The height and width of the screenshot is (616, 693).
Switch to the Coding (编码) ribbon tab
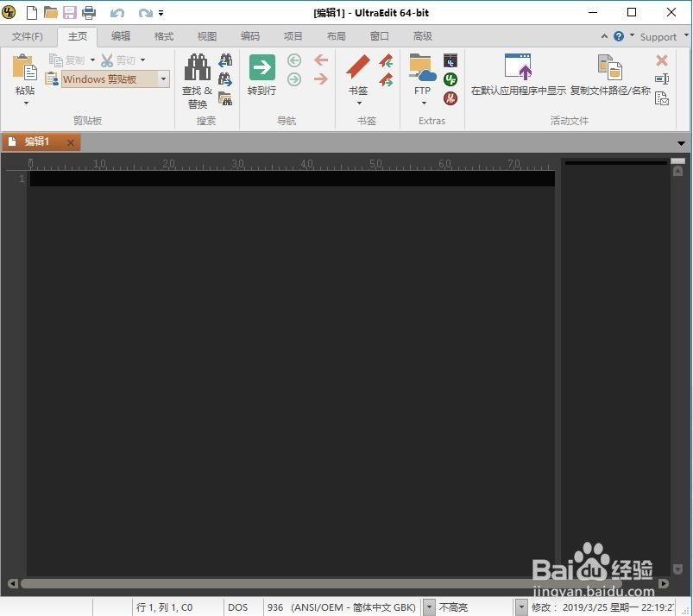(x=250, y=36)
